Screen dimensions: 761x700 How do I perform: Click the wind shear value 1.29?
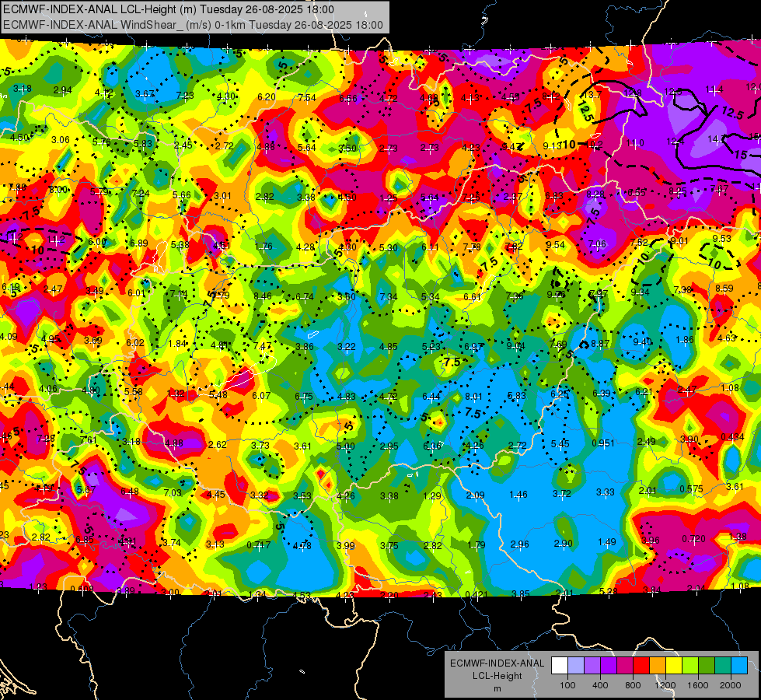pos(432,495)
